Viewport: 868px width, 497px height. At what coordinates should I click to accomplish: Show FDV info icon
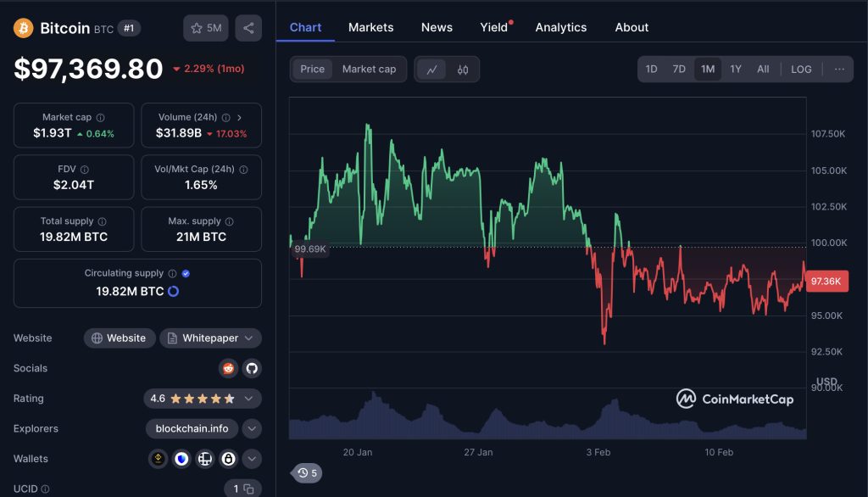click(85, 170)
